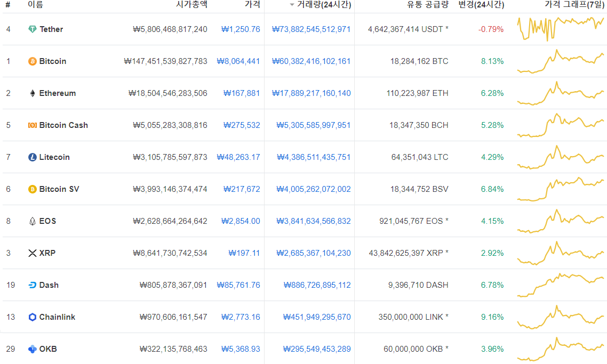Open Bitcoin 7-day price graph
This screenshot has height=364, width=607.
click(x=561, y=61)
